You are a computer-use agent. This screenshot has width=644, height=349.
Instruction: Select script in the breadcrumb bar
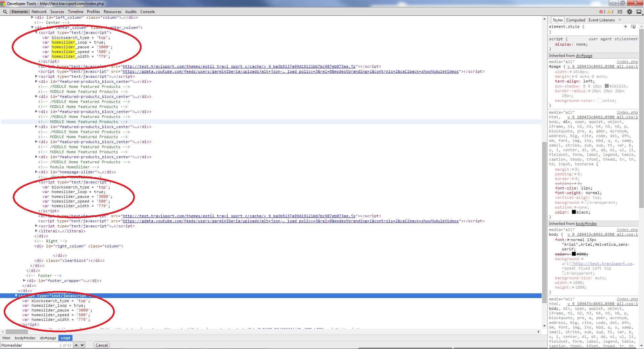tap(65, 338)
